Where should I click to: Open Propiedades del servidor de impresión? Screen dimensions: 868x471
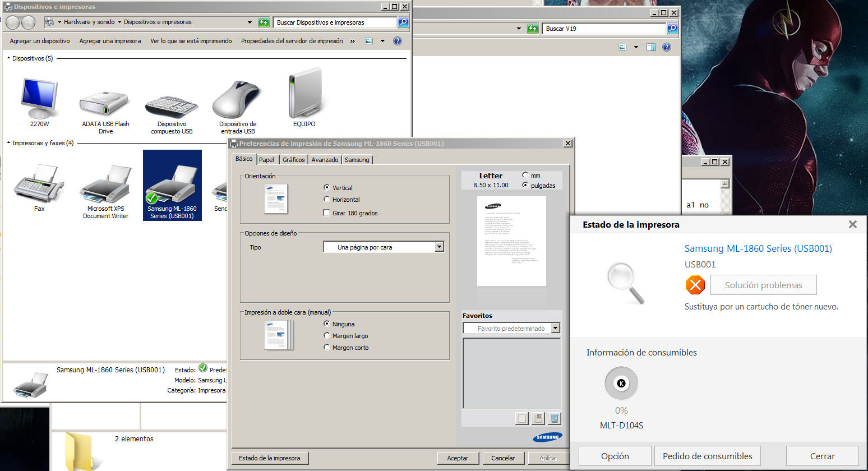pyautogui.click(x=292, y=41)
